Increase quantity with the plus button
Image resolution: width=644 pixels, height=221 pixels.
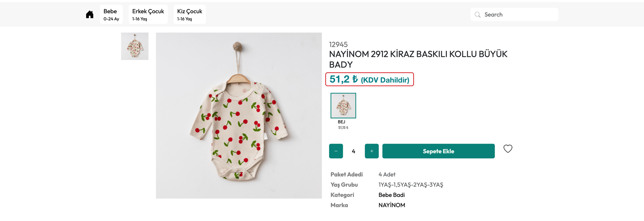tap(372, 151)
